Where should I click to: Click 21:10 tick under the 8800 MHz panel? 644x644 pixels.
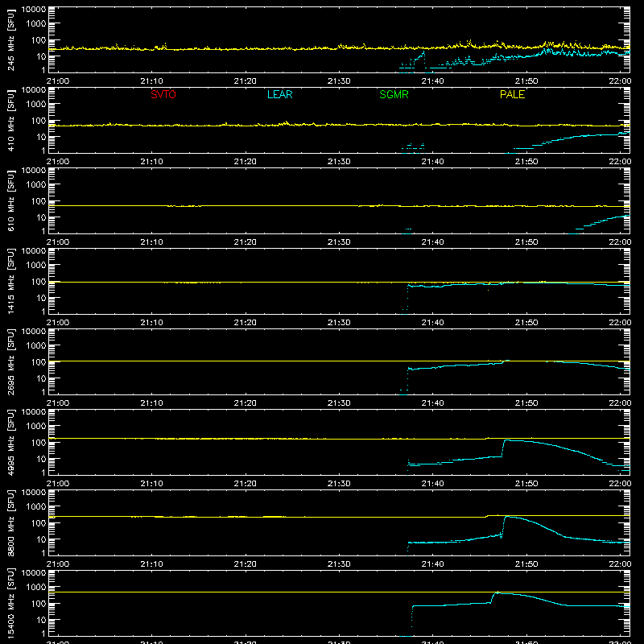(x=151, y=564)
